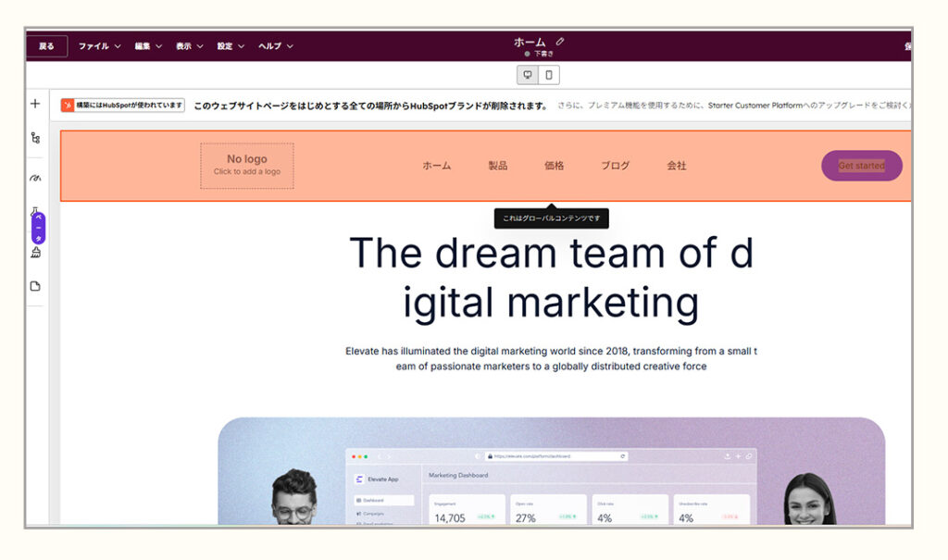Open the theme paintbrush icon in sidebar
This screenshot has height=560, width=948.
pos(35,252)
